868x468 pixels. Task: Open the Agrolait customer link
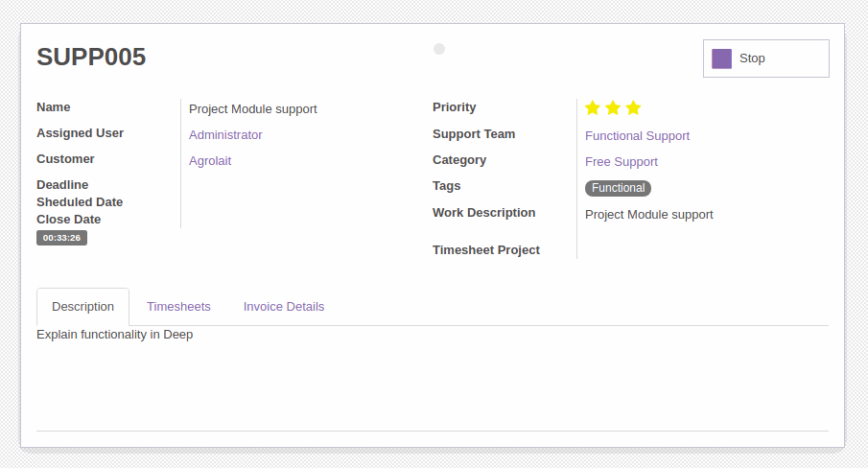210,161
